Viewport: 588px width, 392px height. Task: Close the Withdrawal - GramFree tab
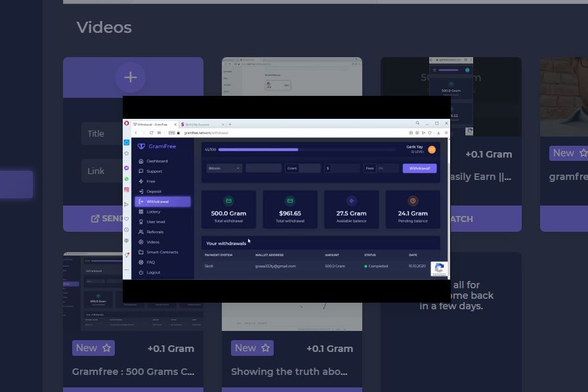(175, 124)
